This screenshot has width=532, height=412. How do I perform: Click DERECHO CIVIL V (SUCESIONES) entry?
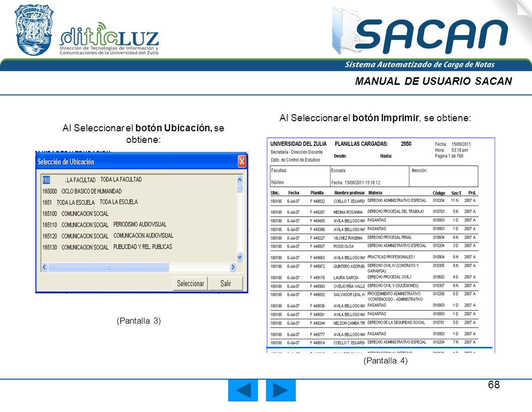point(393,286)
